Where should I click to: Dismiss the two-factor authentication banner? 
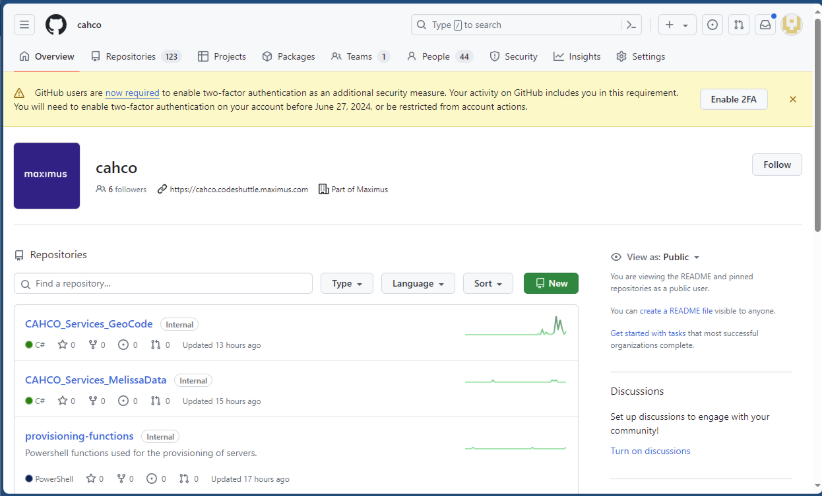793,99
